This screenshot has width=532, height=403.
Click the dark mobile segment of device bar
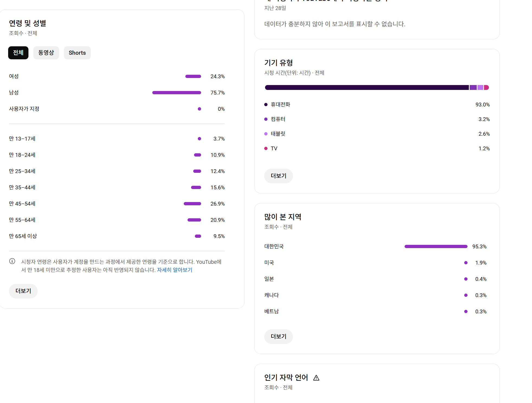(367, 87)
